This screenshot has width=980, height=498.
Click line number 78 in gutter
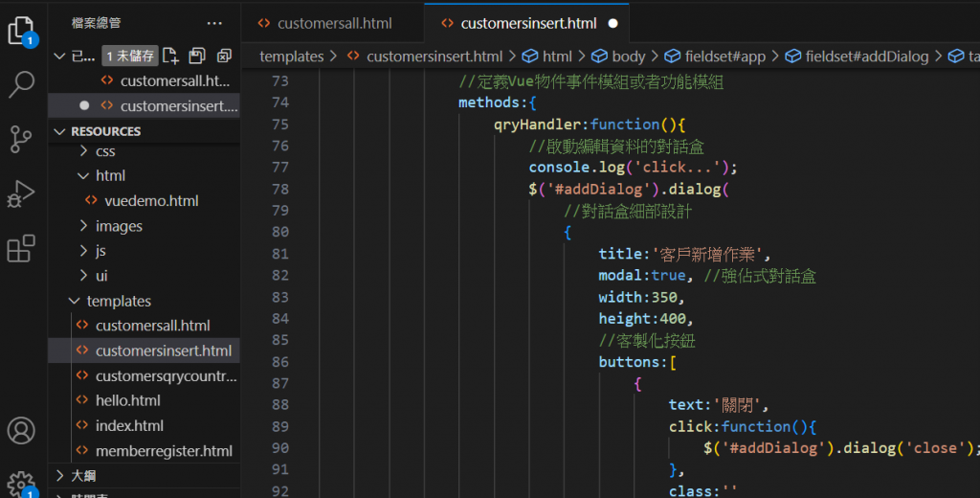280,189
